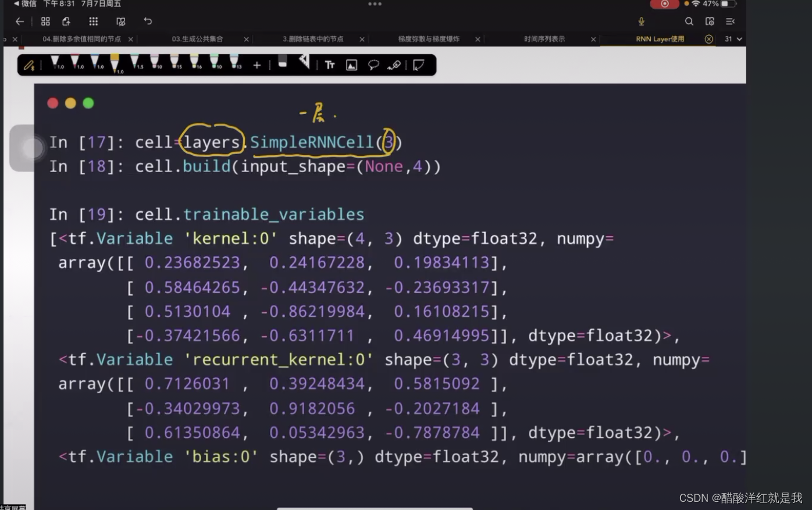The image size is (812, 510).
Task: Select the highlighter with size 13
Action: point(235,63)
